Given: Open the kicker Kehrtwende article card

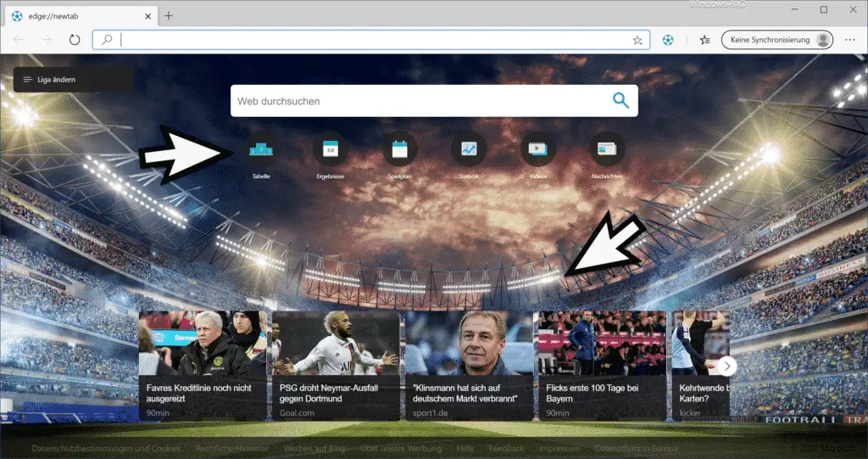Looking at the screenshot, I should pyautogui.click(x=701, y=366).
